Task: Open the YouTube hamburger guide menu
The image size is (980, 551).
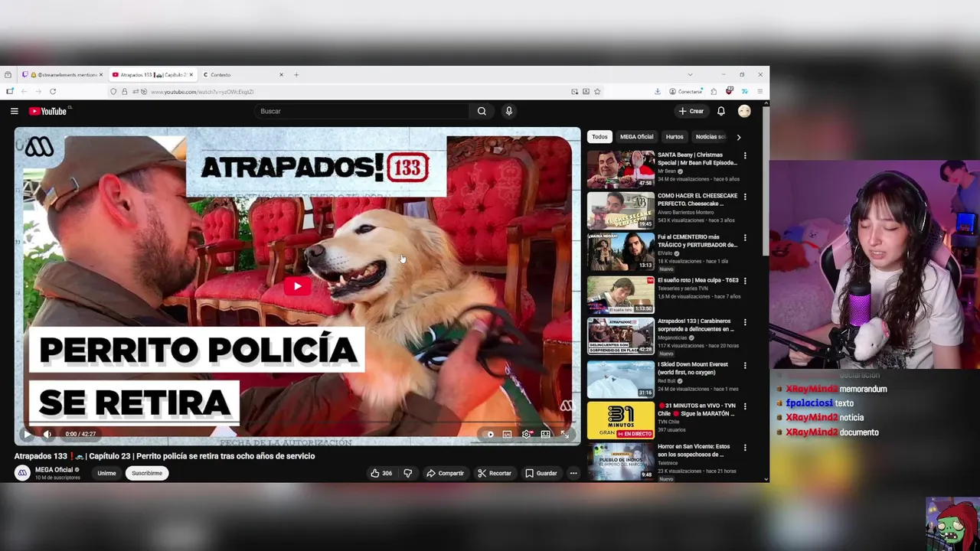Action: [x=14, y=111]
